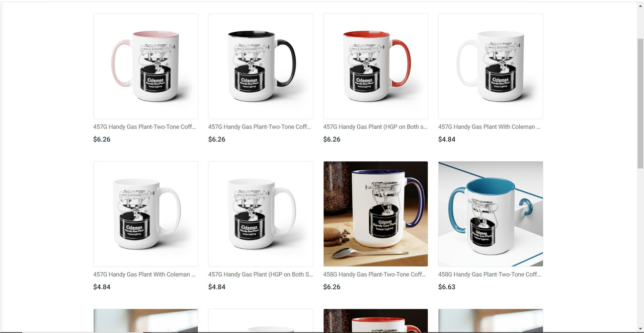Open the pink-handled Coleman mug thumbnail
Viewport: 644px width, 333px height.
145,66
